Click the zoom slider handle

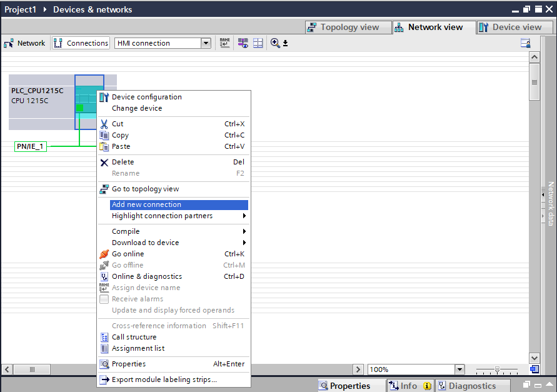[x=497, y=369]
